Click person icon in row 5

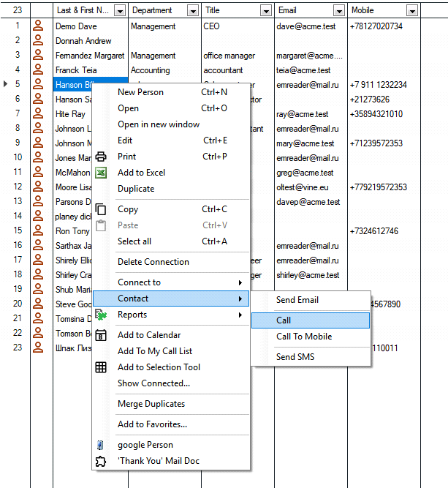pos(38,84)
